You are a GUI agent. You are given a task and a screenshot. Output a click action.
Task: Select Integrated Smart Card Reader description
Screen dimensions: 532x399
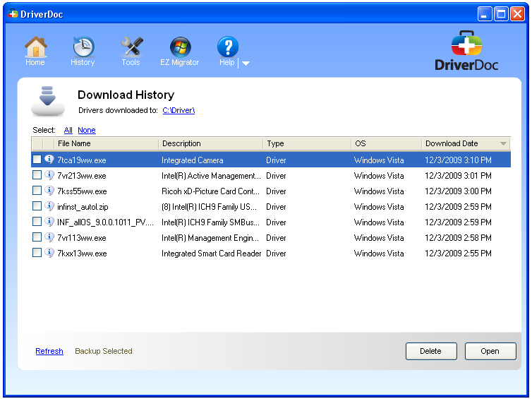coord(212,254)
